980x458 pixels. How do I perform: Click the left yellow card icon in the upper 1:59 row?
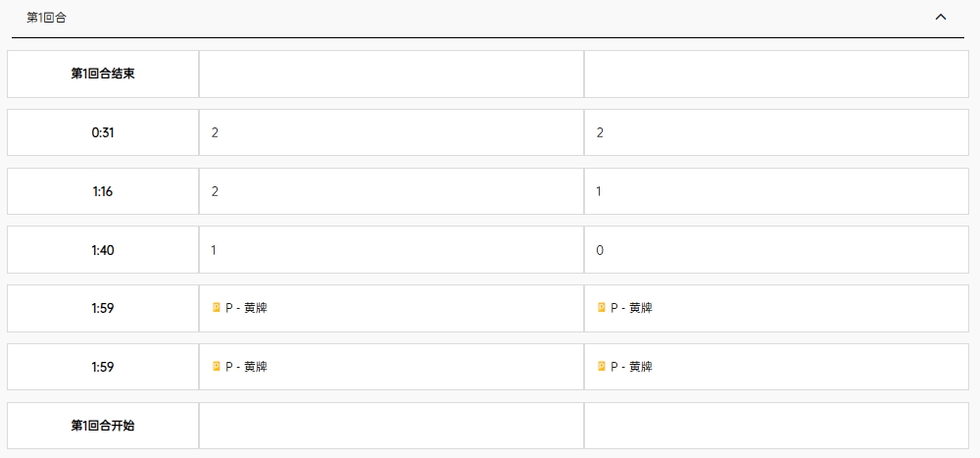217,307
